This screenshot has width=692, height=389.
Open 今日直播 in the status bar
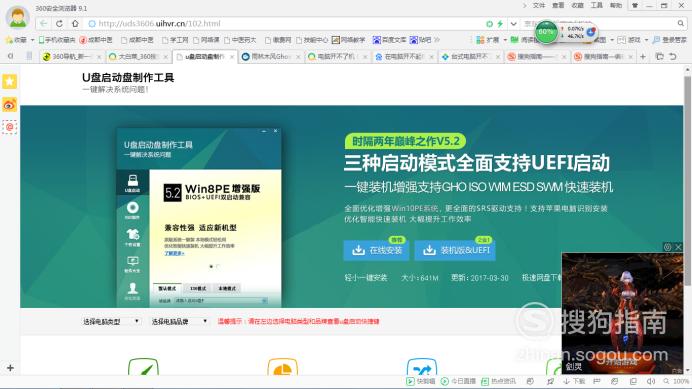pos(458,381)
